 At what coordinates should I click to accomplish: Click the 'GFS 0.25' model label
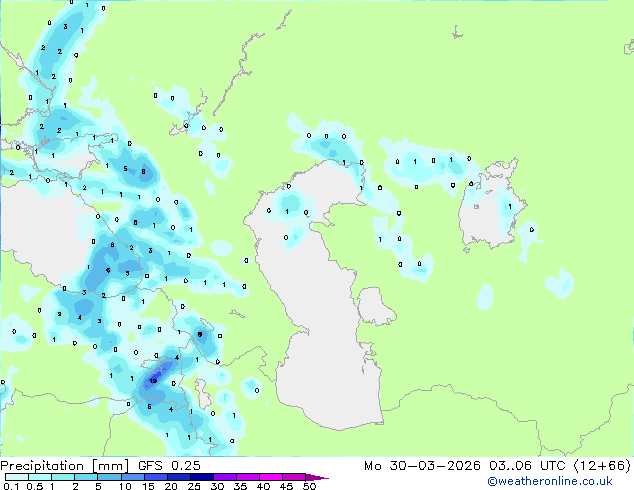[x=169, y=466]
